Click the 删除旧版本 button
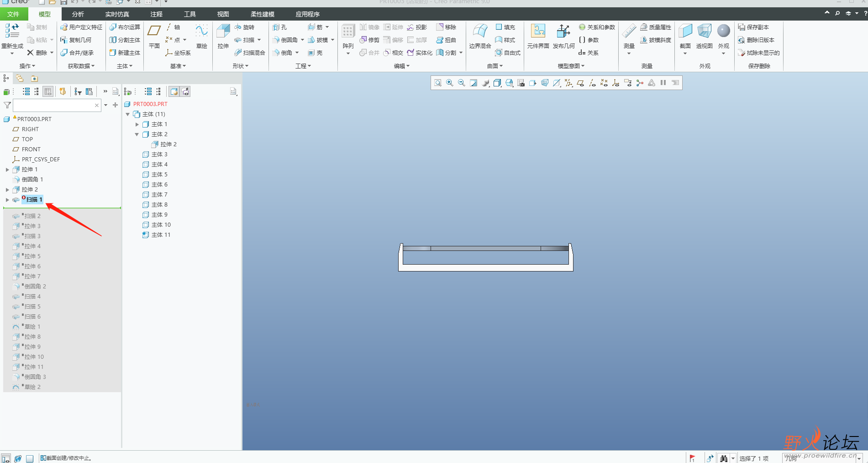 [756, 40]
